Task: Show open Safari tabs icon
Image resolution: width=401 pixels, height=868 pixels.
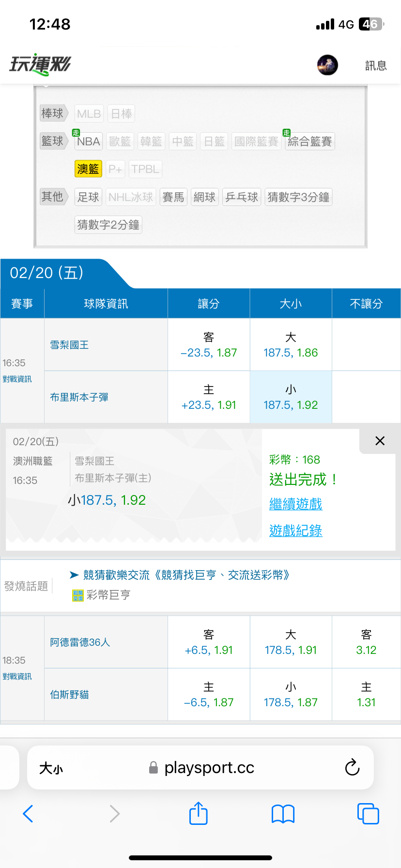Action: coord(368,814)
